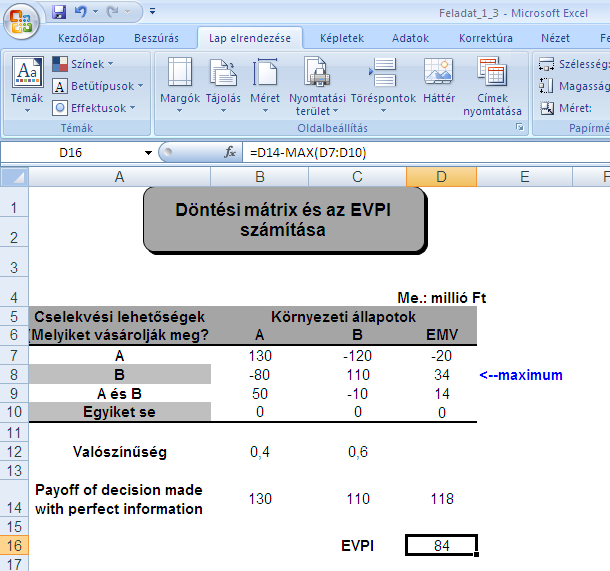
Task: Switch to the Kezdőlap tab
Action: coord(81,38)
